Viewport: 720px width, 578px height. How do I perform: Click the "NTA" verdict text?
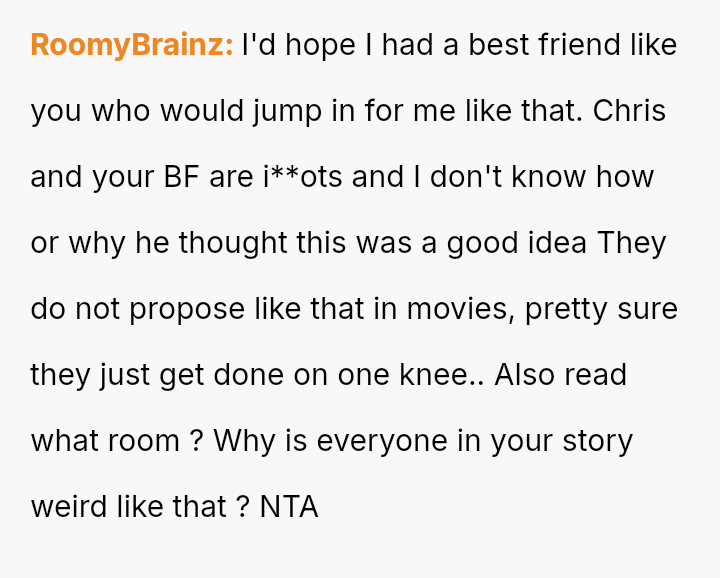click(x=289, y=507)
